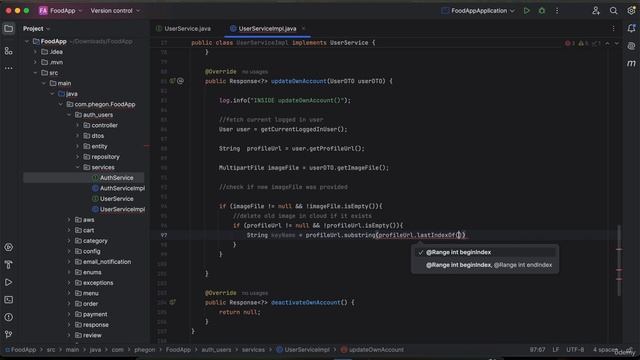Click the UserServiceImpl breadcrumb
The width and height of the screenshot is (640, 360).
coord(303,350)
